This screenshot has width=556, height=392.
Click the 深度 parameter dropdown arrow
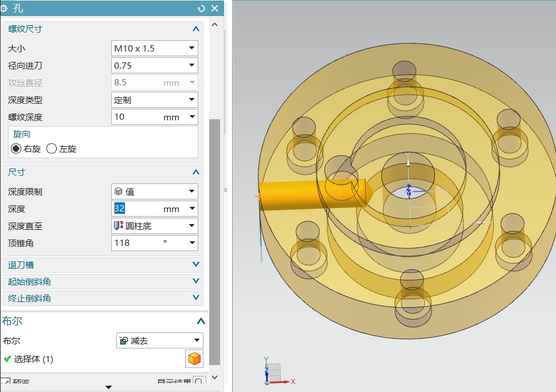tap(192, 209)
